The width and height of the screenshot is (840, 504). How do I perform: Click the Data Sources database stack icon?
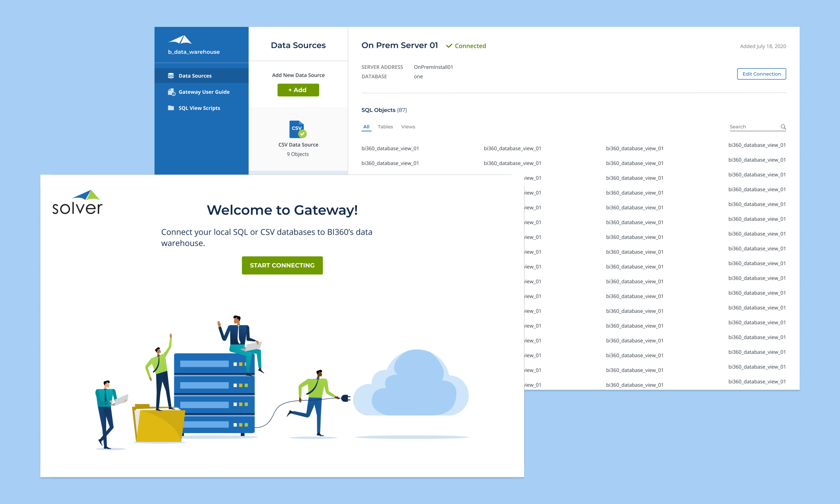[171, 76]
